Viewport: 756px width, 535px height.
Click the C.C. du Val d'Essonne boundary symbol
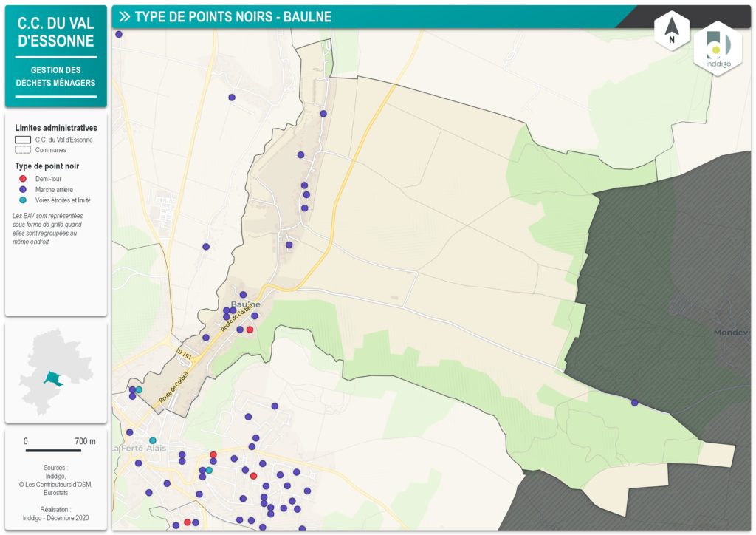[x=23, y=139]
